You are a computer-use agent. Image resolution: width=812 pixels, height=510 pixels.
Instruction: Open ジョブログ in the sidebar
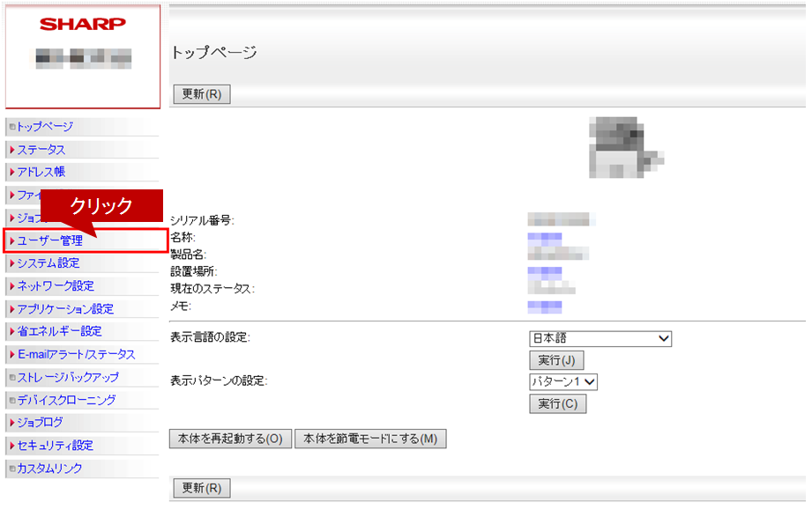point(41,423)
